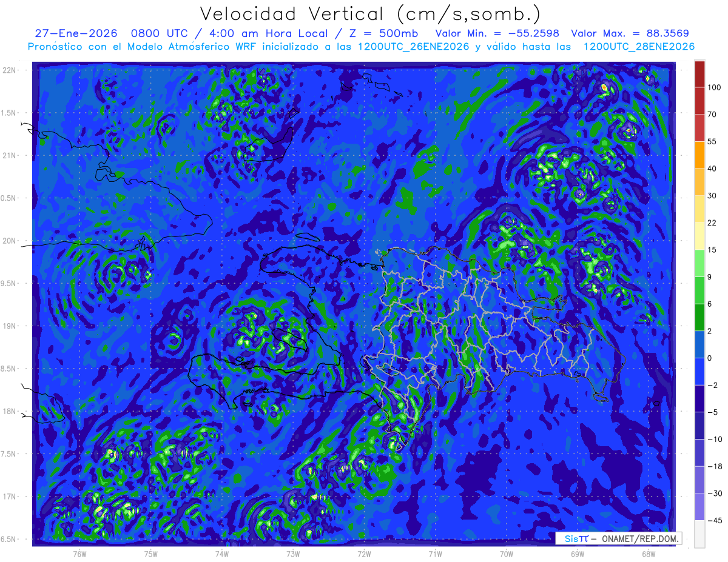Select the valid-until time "1200UTC_28ENE2026"
The image size is (728, 562).
[x=639, y=47]
